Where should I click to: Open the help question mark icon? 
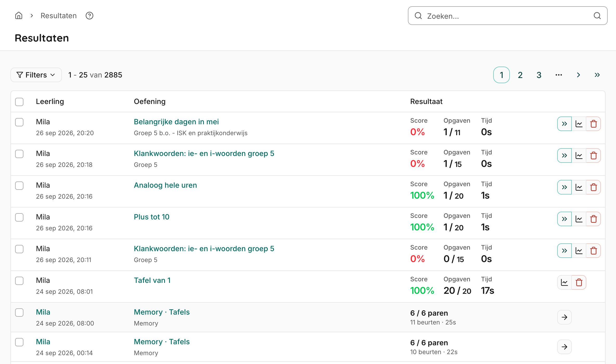pos(89,16)
